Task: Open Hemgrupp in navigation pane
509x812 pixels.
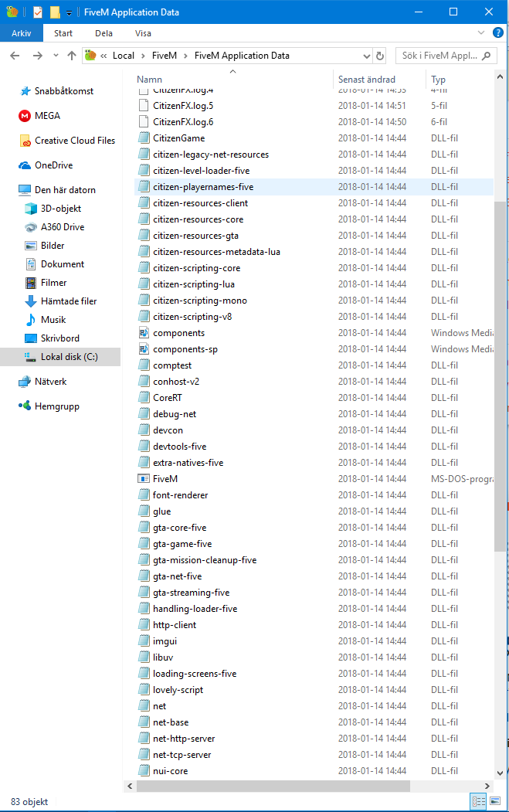Action: [49, 406]
